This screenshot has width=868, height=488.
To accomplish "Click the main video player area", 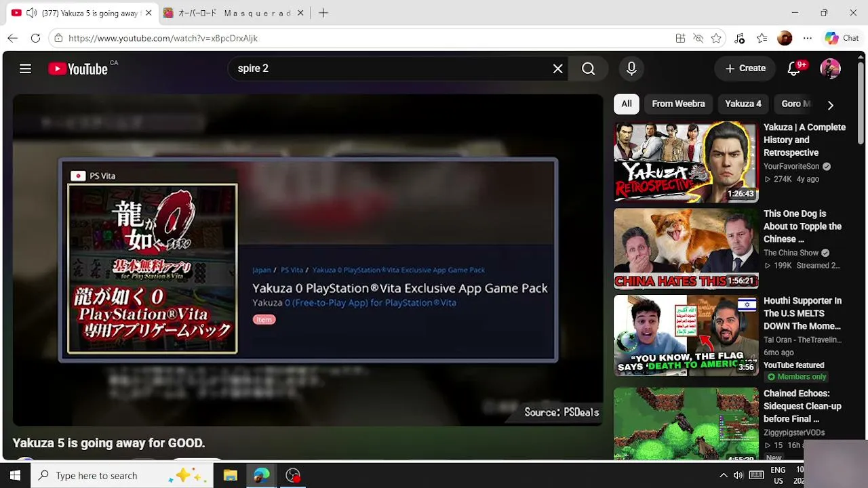I will [x=308, y=260].
